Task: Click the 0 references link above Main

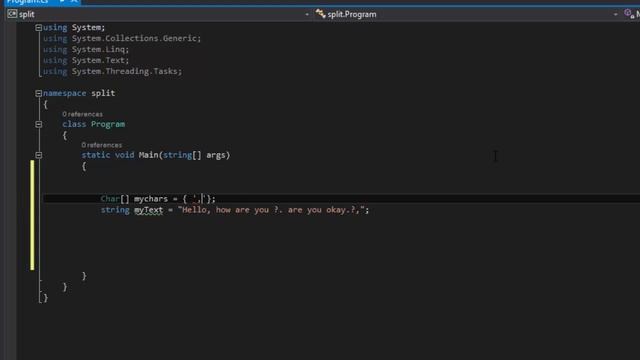Action: point(102,145)
